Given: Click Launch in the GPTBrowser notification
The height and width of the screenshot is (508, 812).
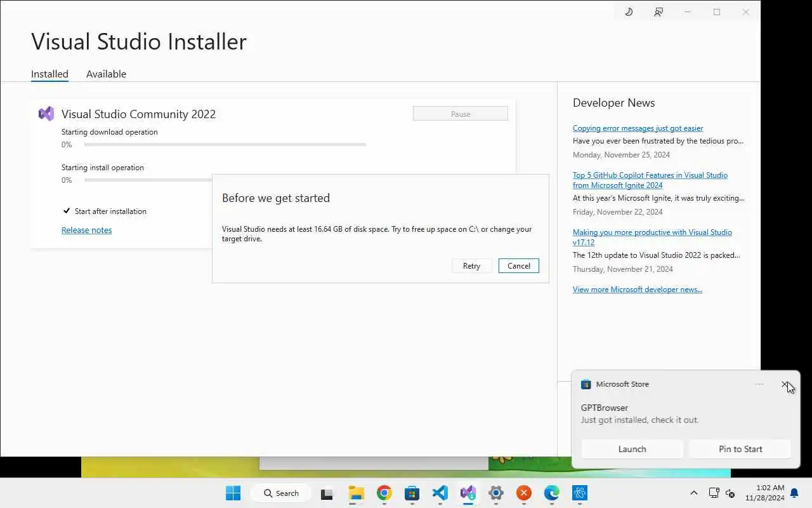Looking at the screenshot, I should (632, 449).
